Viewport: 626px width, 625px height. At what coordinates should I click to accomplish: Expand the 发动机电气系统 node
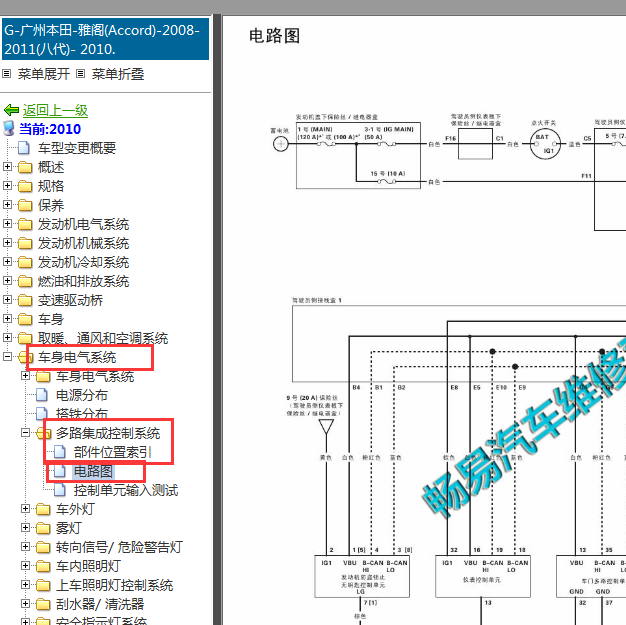7,224
